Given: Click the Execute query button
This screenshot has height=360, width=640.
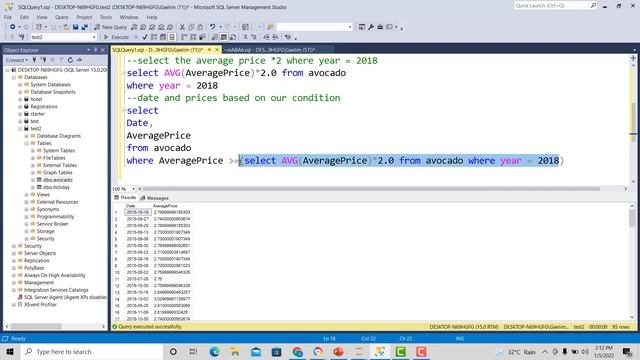Looking at the screenshot, I should [116, 37].
